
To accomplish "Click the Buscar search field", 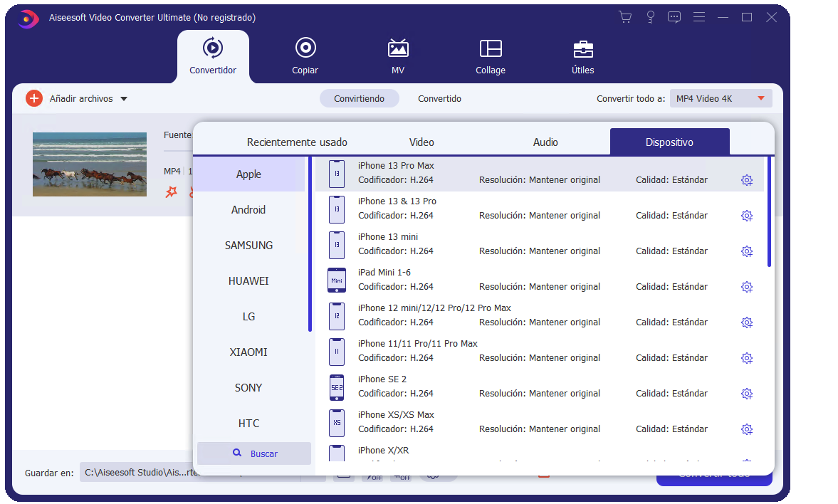I will point(254,453).
